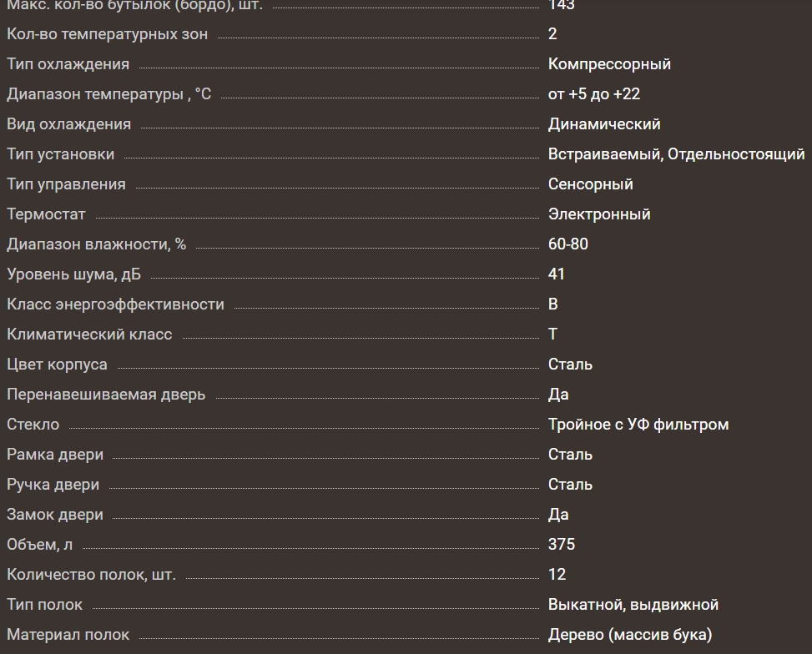812x654 pixels.
Task: Click the 'Динамический' cooling value
Action: [x=604, y=124]
